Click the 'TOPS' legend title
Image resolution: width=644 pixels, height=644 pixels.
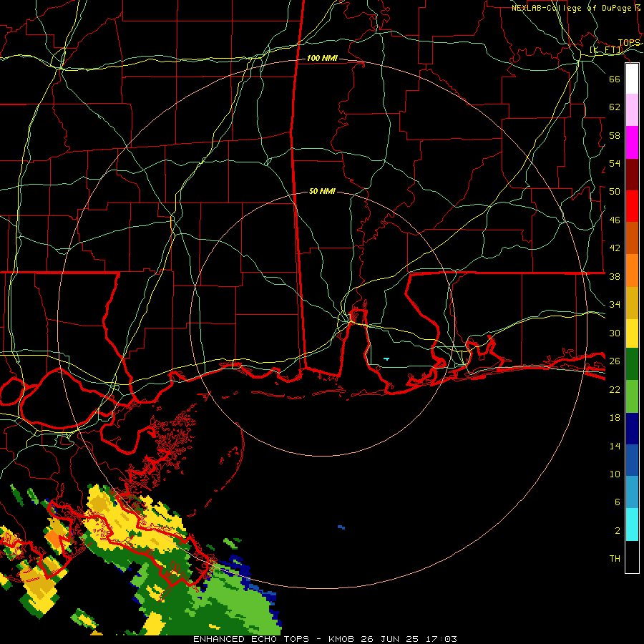[629, 43]
